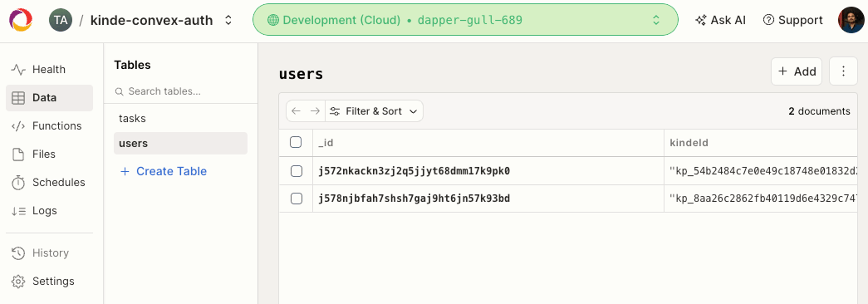Click the Data table grid icon

pyautogui.click(x=18, y=98)
